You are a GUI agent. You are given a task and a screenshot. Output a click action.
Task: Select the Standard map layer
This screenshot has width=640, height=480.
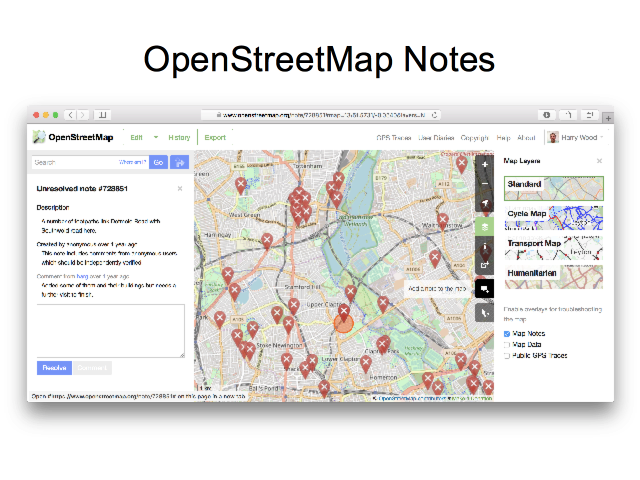(x=554, y=188)
